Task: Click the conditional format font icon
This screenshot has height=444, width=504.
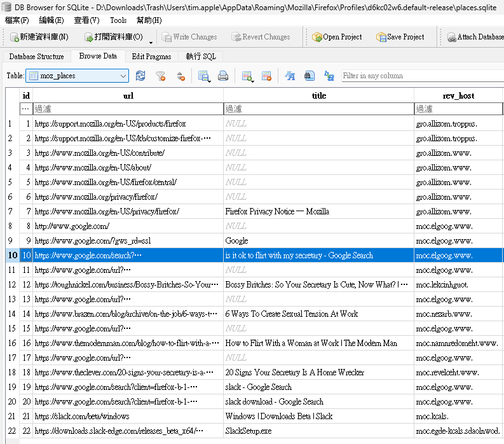Action: [290, 76]
